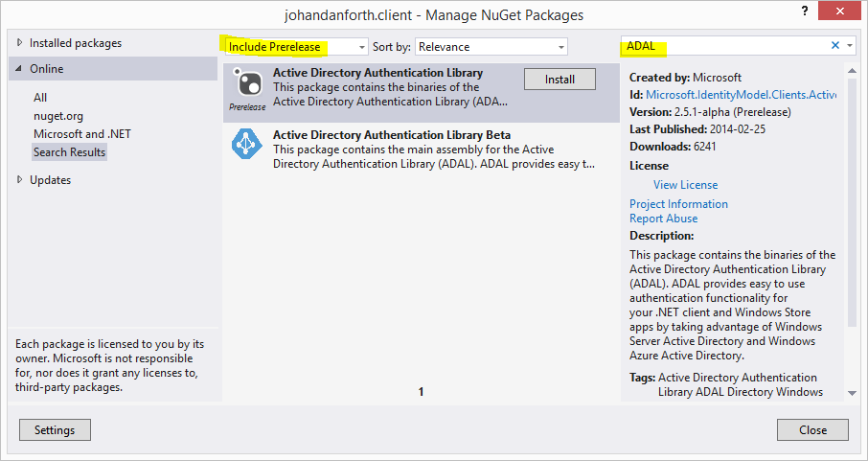Select the nuget.org source
Viewport: 868px width, 461px height.
(58, 116)
